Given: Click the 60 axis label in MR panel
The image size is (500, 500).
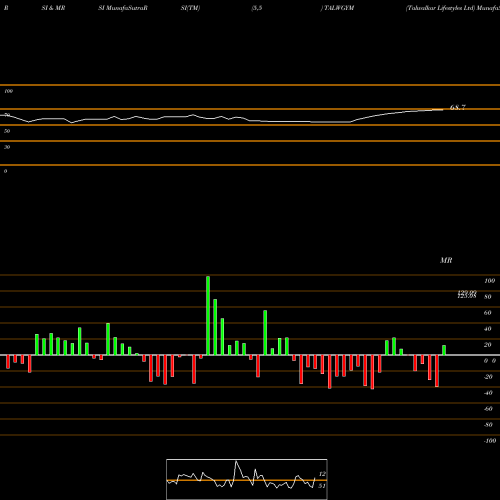Looking at the screenshot, I should 487,313.
